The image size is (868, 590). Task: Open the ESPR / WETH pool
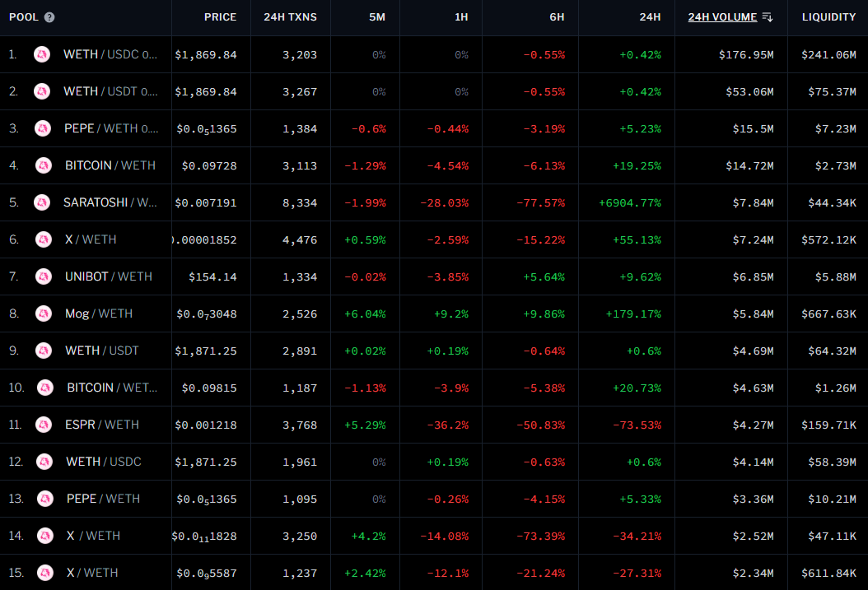click(x=102, y=425)
